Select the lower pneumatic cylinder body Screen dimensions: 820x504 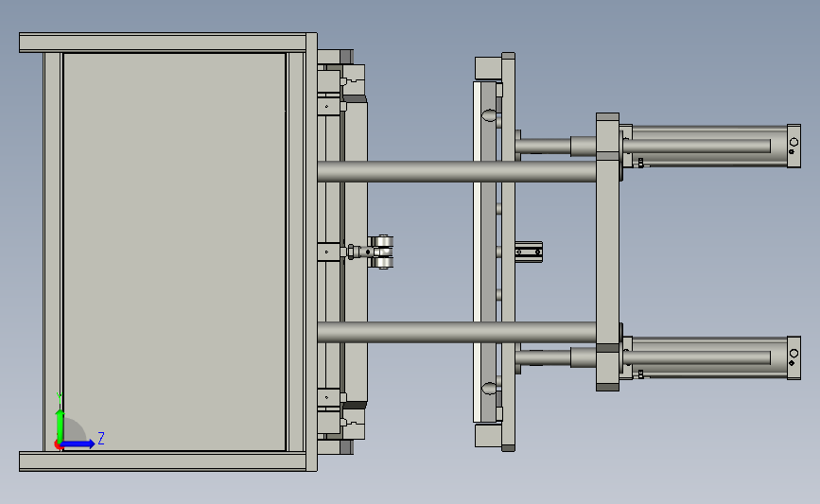(709, 358)
